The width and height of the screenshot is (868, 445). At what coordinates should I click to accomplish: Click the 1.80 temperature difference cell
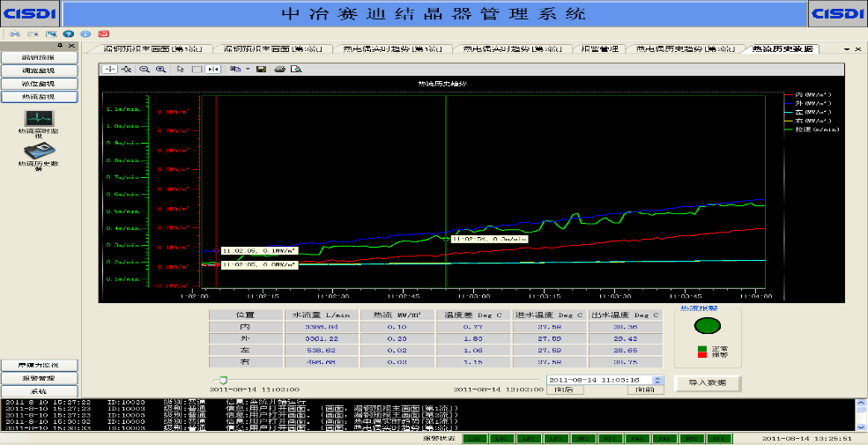[472, 338]
